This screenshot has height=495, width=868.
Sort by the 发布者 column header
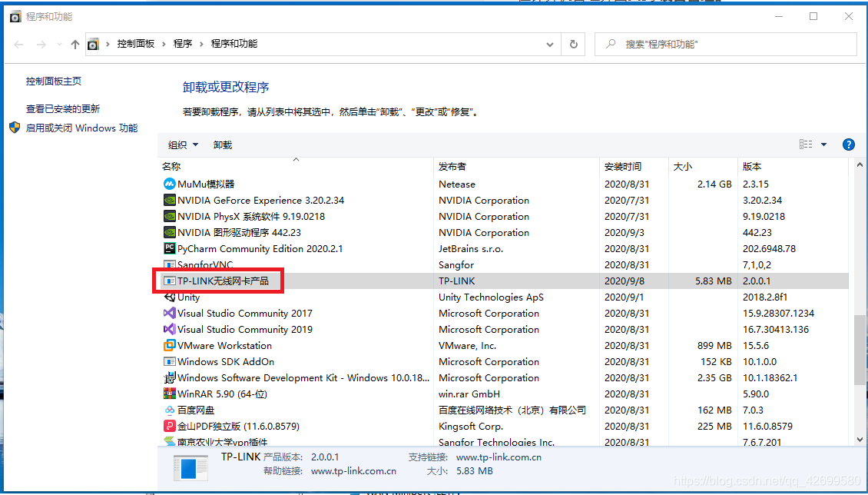(516, 166)
